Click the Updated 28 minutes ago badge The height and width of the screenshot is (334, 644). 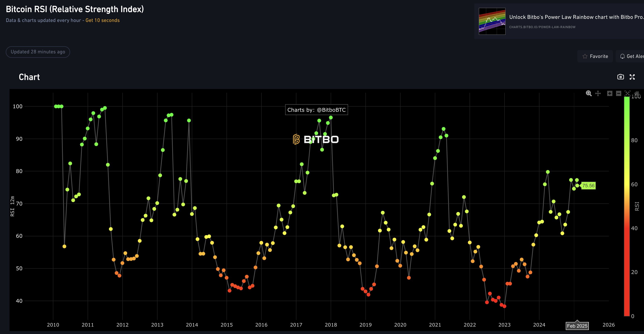(x=38, y=52)
